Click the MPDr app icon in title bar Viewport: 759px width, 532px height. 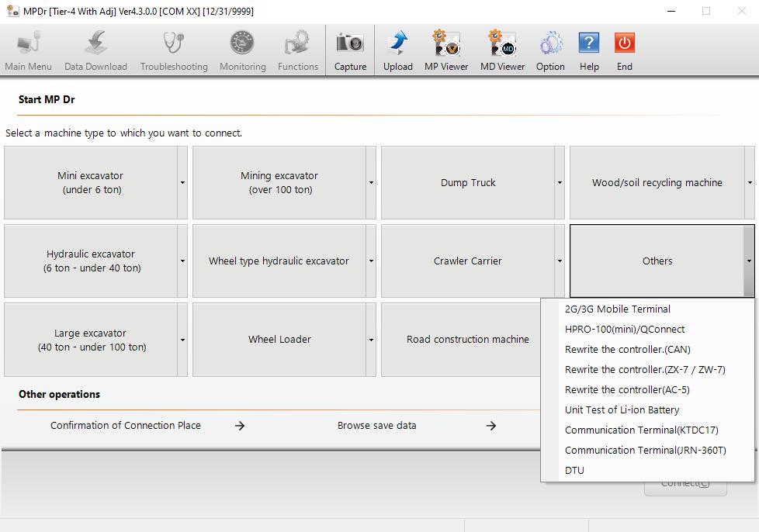point(12,11)
